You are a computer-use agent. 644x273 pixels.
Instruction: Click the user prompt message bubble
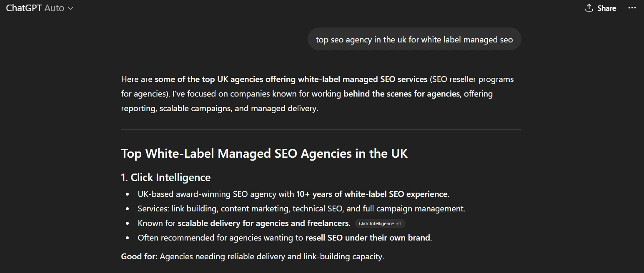(414, 40)
